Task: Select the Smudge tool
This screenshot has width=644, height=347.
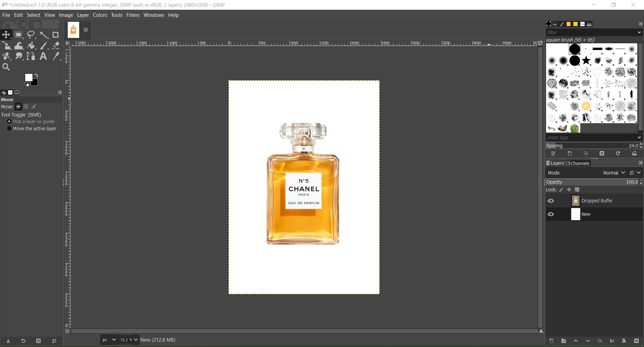Action: click(x=19, y=56)
